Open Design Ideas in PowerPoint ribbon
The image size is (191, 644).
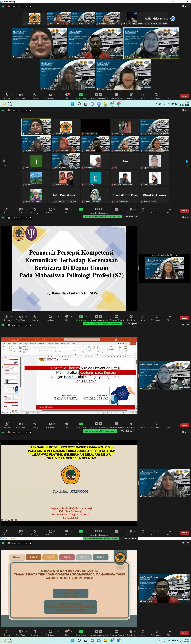click(125, 349)
